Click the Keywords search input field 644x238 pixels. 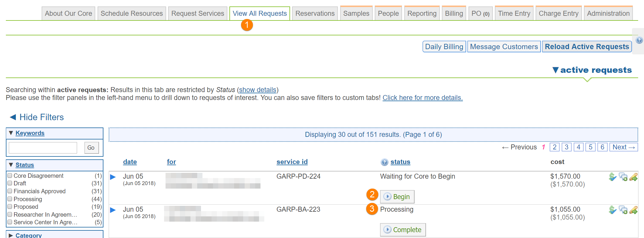43,148
